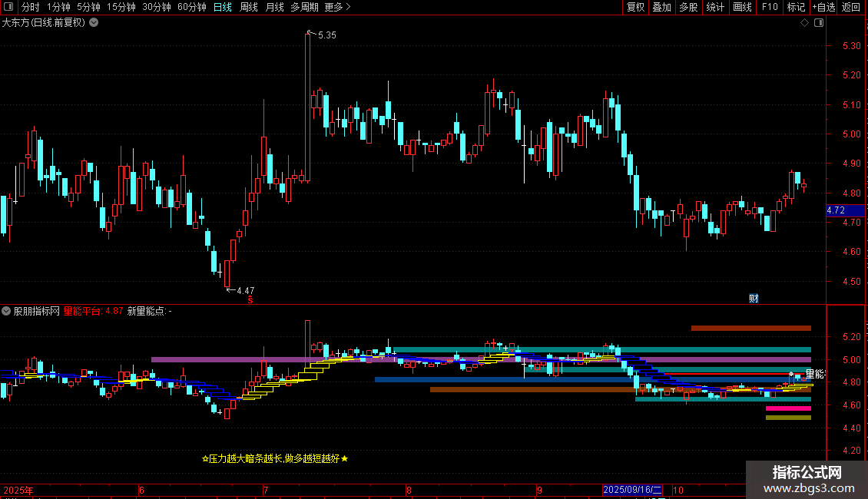Click the 2025年 label on time axis
Screen dimensions: 868x499
[18, 490]
